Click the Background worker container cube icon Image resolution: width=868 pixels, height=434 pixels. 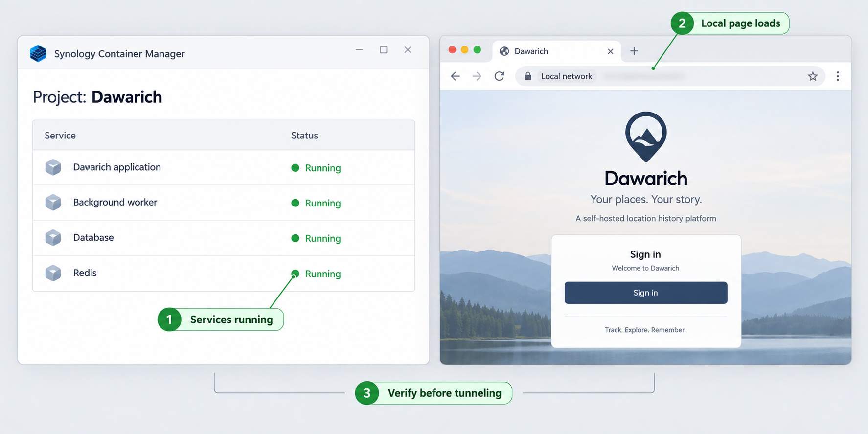(53, 203)
